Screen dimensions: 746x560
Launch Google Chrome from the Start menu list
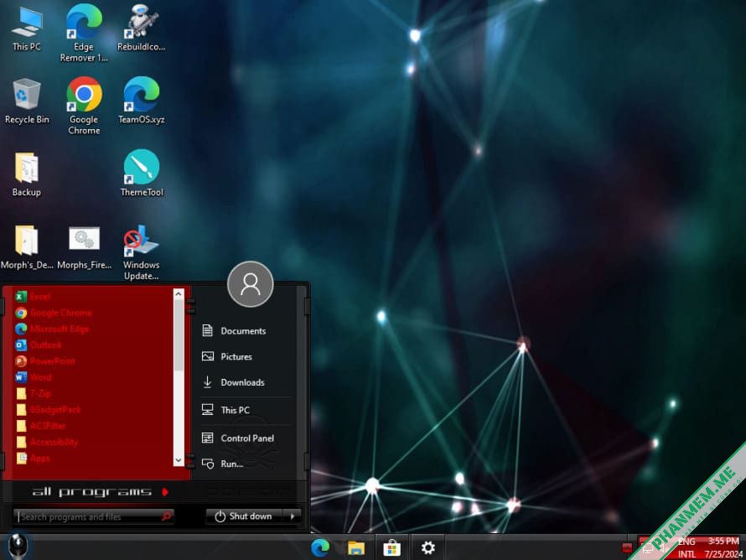pos(54,313)
